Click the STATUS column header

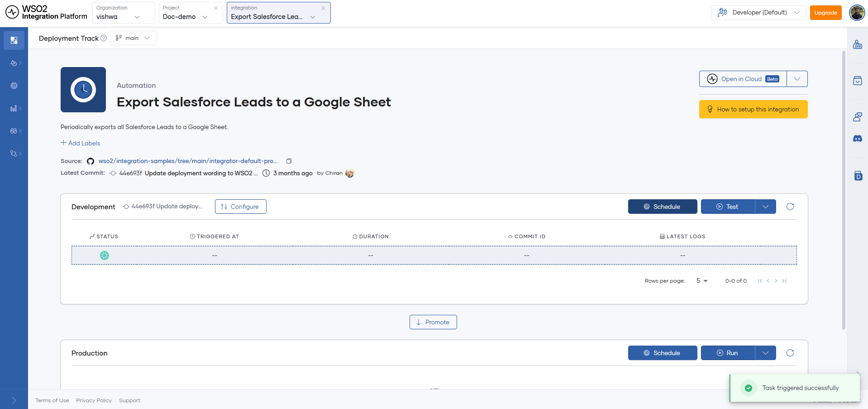click(104, 236)
